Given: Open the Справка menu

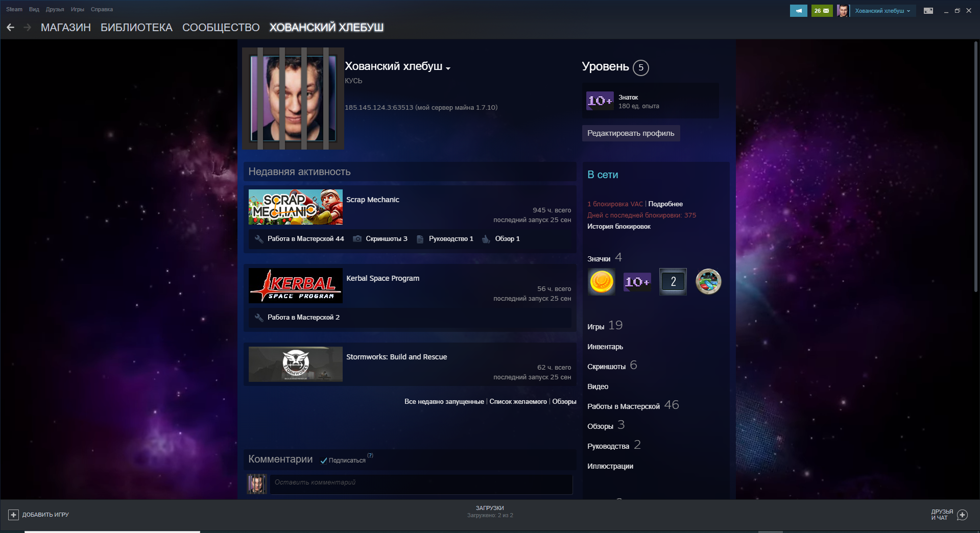Looking at the screenshot, I should pos(102,9).
